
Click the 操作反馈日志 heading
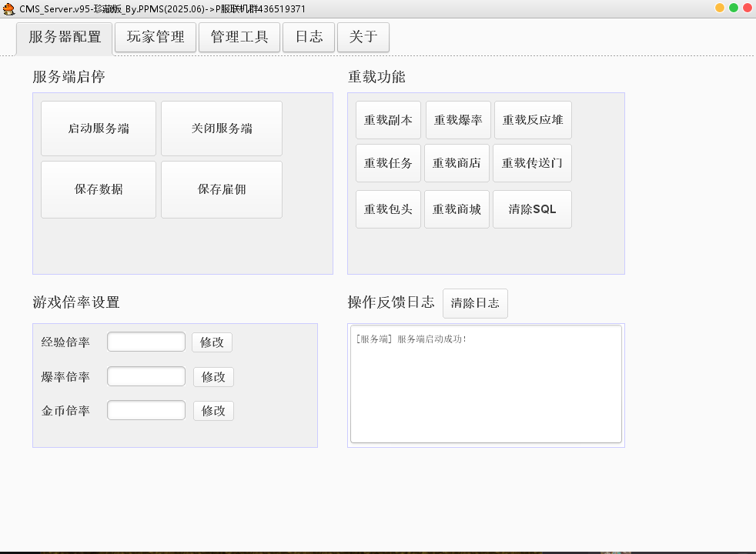[391, 302]
